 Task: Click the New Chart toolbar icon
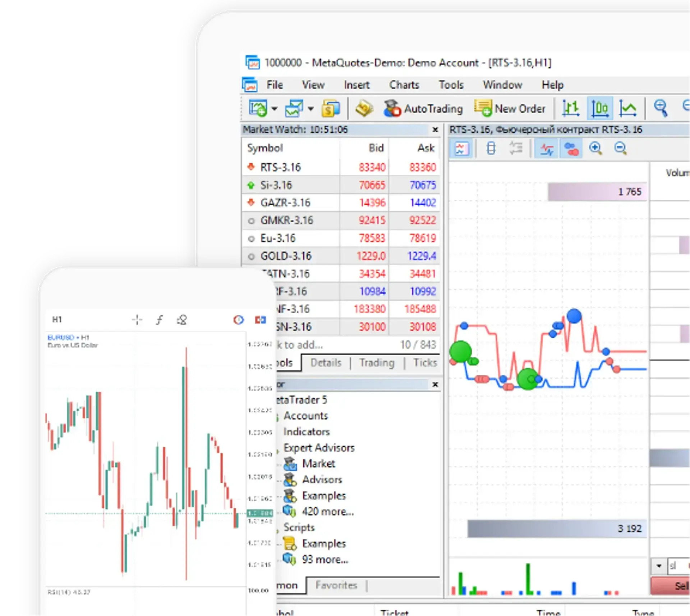258,108
